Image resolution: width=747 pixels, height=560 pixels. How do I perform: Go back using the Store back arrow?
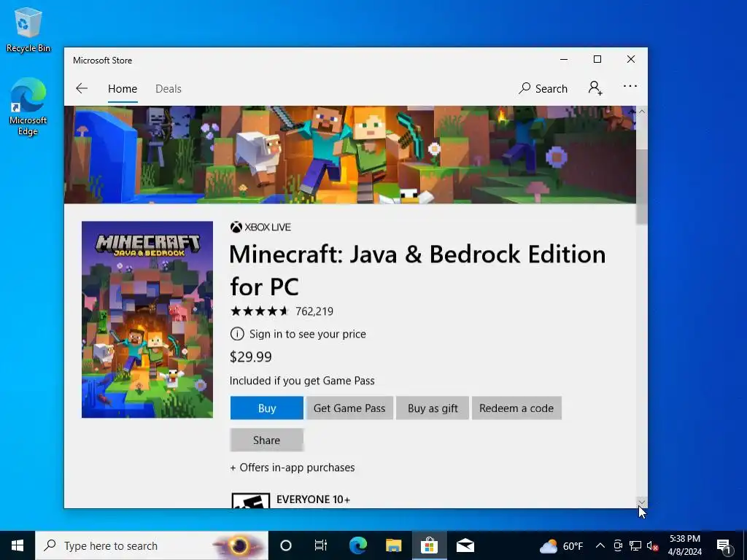(82, 88)
